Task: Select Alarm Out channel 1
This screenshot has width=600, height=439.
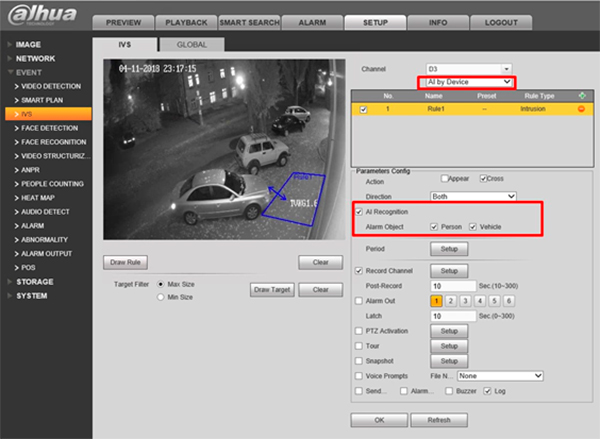Action: pos(436,301)
